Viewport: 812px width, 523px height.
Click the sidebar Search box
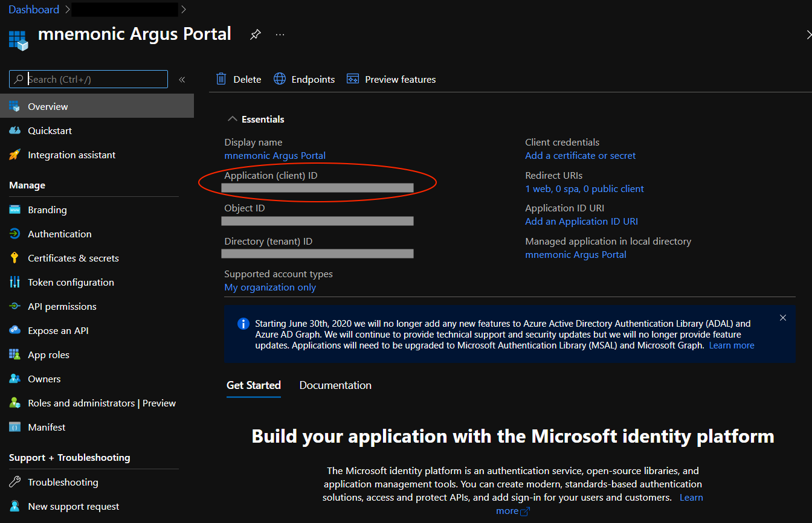88,79
